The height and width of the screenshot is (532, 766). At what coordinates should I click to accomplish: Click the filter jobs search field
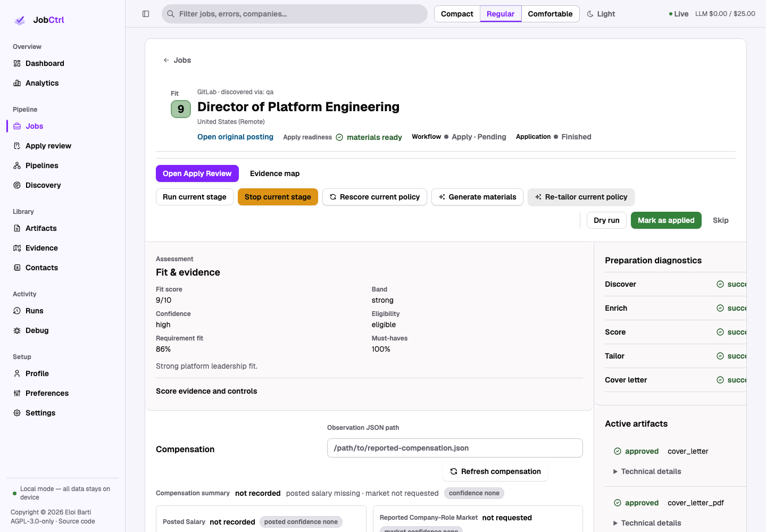click(x=295, y=14)
